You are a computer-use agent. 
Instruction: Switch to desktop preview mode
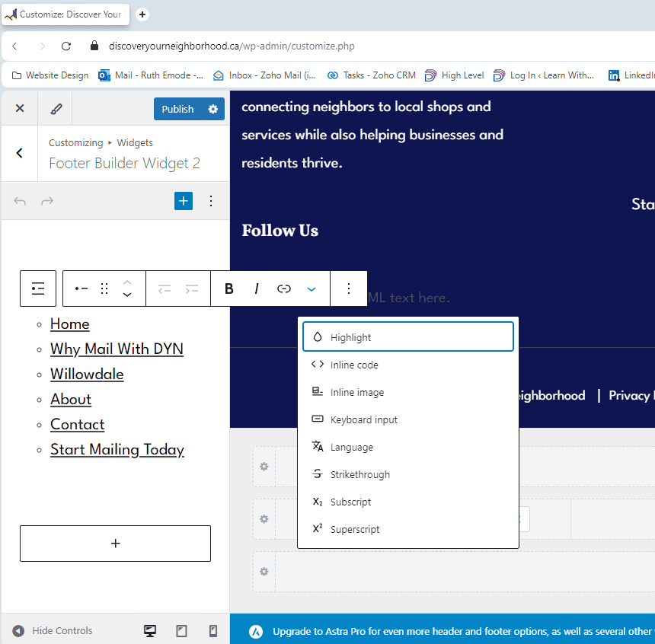coord(150,631)
